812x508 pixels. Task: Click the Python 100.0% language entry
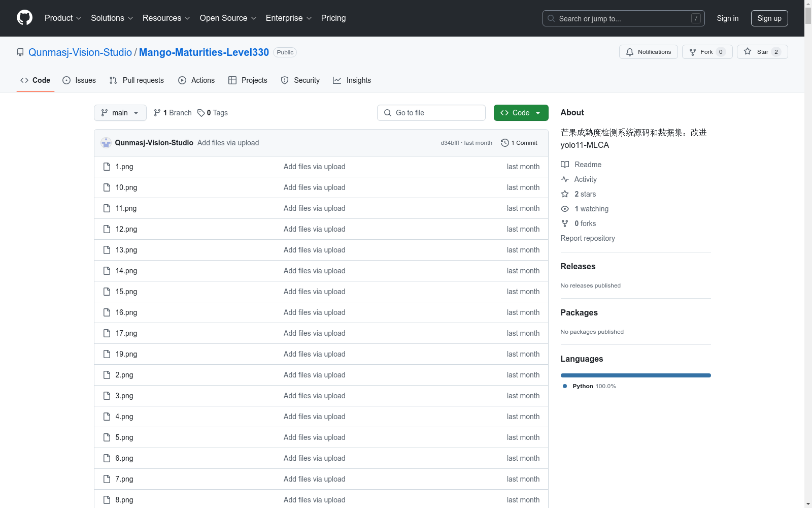pos(589,386)
